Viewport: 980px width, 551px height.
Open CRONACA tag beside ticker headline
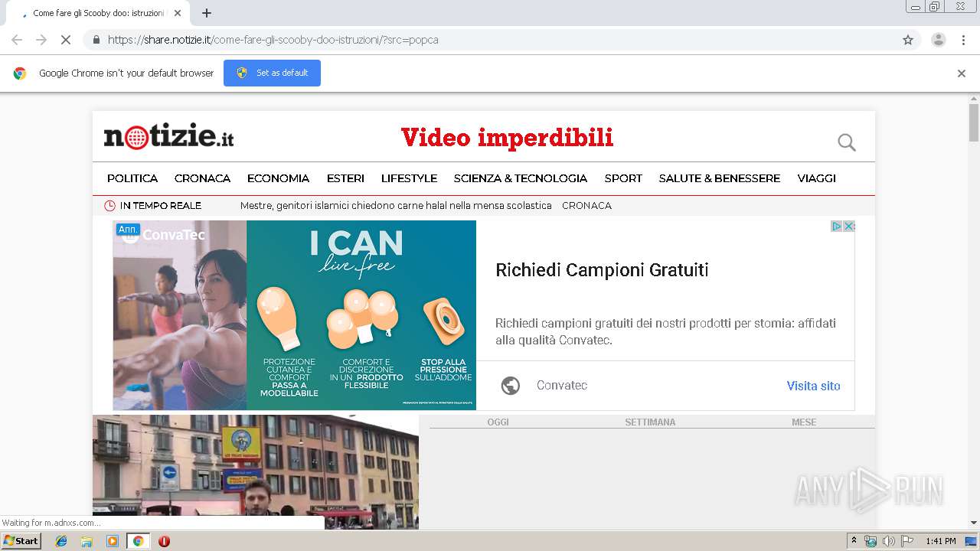(586, 206)
